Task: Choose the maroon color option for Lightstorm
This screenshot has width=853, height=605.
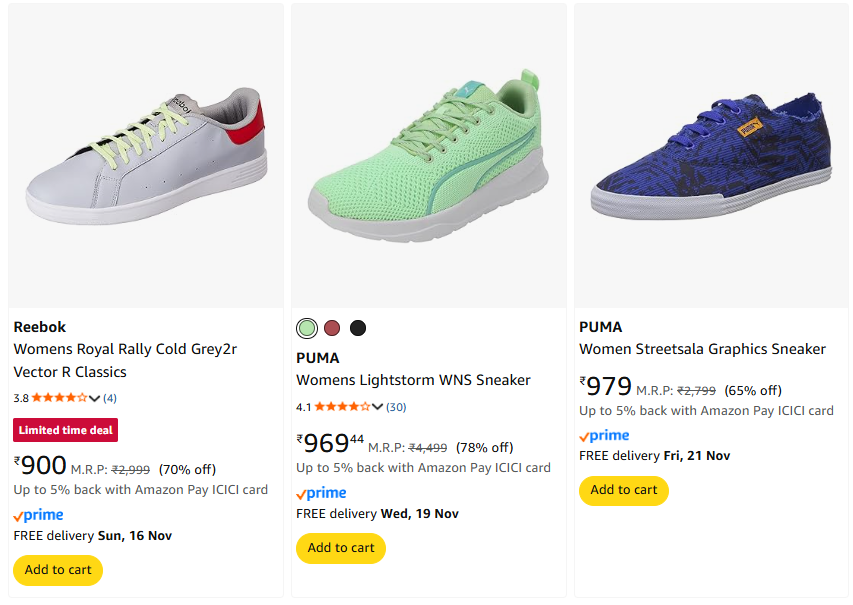Action: [332, 328]
